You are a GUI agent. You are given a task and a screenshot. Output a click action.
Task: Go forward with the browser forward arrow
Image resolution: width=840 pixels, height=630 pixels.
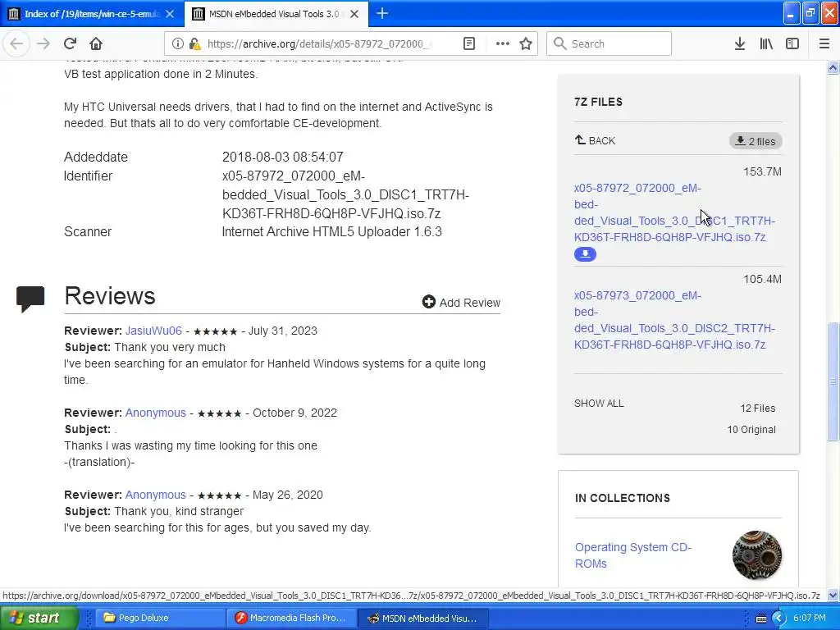point(43,43)
